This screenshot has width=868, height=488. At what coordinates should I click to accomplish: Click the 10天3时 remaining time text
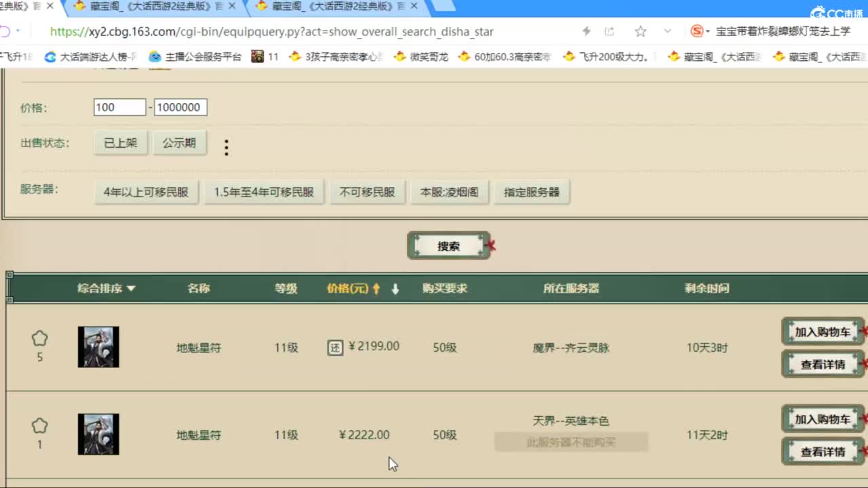707,348
